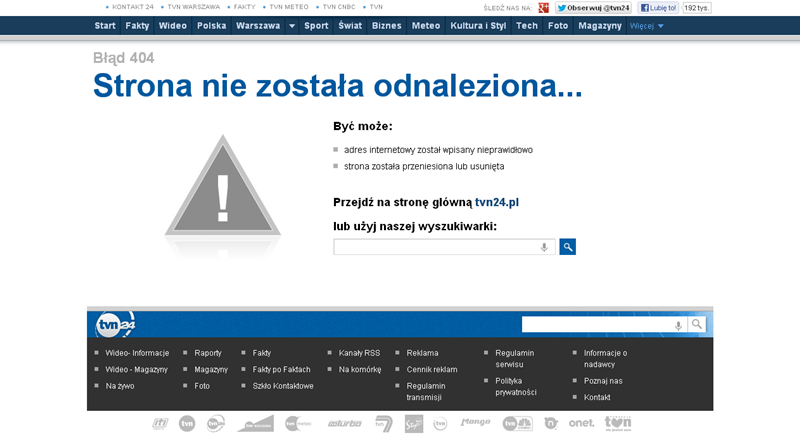Viewport: 800px width, 436px height.
Task: Click the footer search magnifier icon
Action: [x=697, y=324]
